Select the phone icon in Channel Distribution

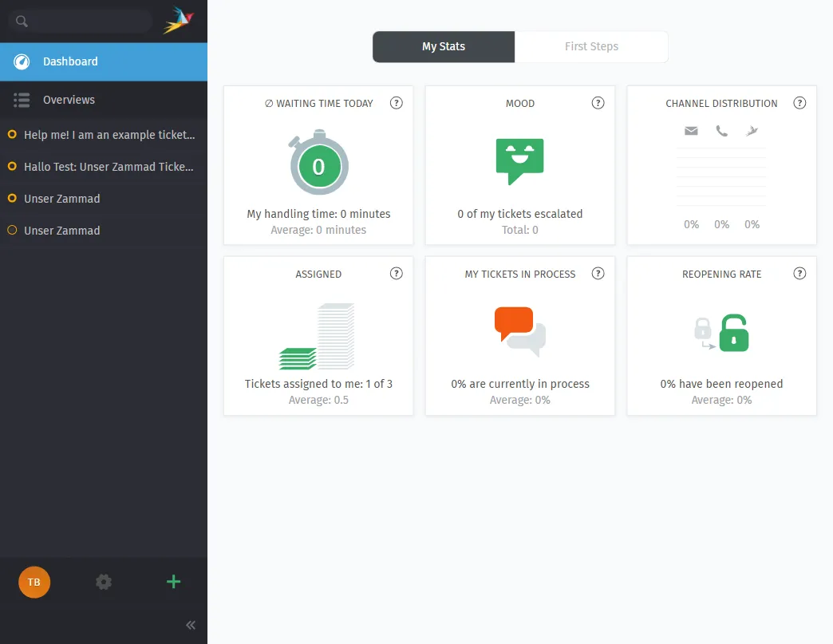[x=721, y=130]
